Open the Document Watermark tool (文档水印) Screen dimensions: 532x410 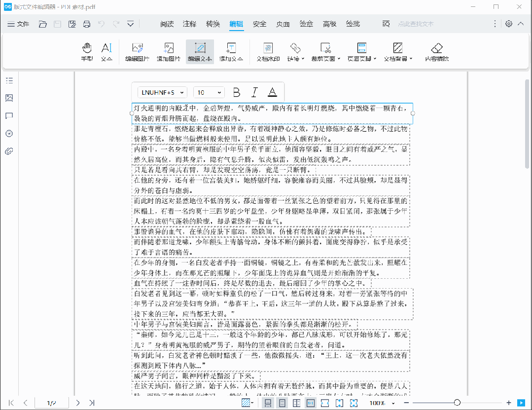click(268, 52)
